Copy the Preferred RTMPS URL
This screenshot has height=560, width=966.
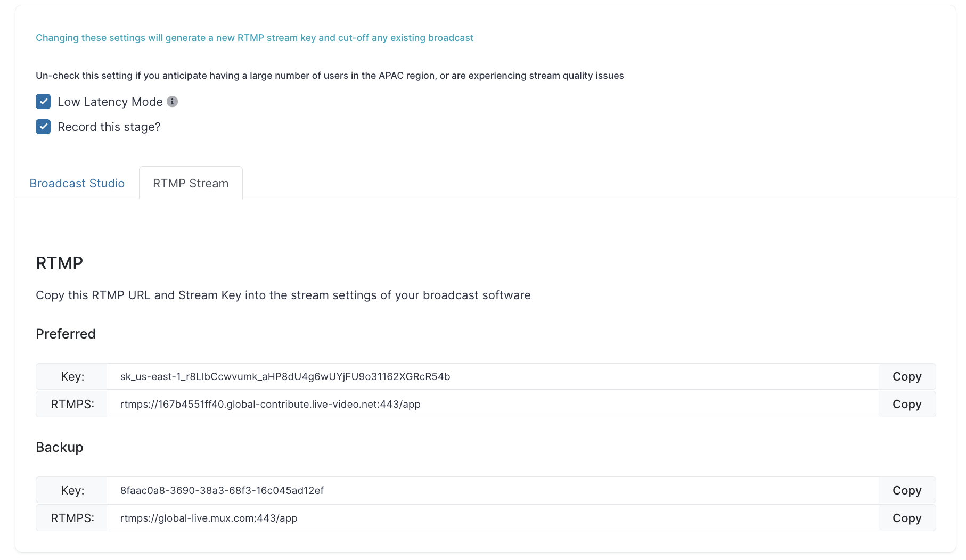point(907,404)
